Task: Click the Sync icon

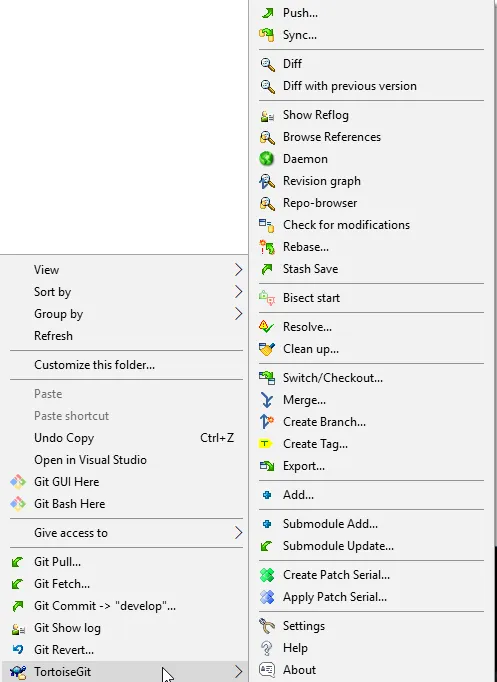Action: (x=267, y=35)
